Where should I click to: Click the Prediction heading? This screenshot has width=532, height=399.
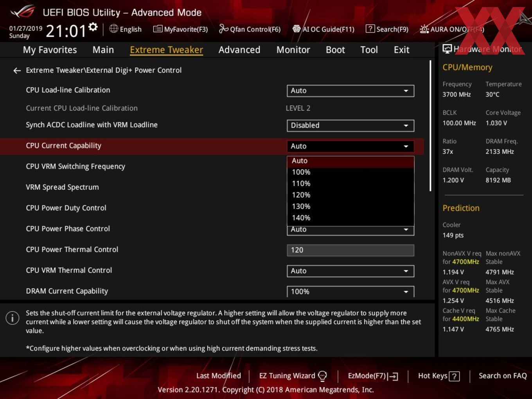pos(461,208)
